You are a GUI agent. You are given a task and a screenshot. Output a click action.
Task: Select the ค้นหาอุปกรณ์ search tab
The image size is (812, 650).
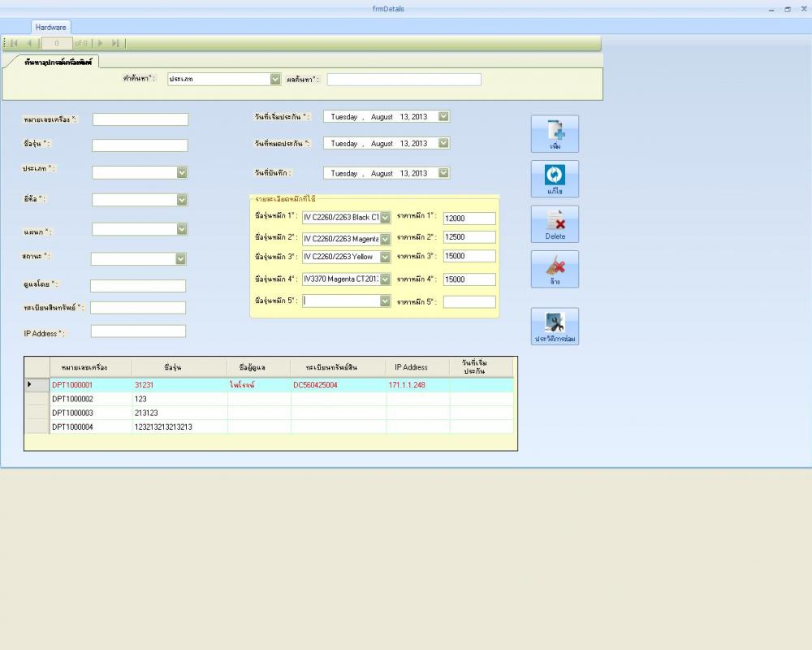click(58, 62)
